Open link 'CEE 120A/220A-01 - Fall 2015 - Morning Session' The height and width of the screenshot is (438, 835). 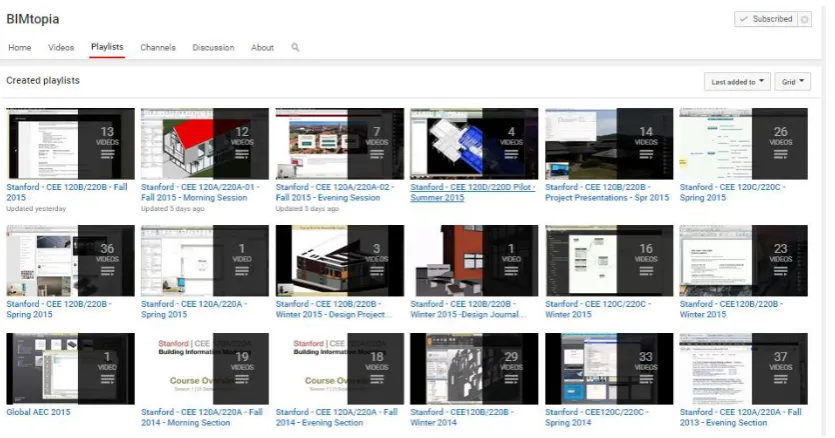200,192
